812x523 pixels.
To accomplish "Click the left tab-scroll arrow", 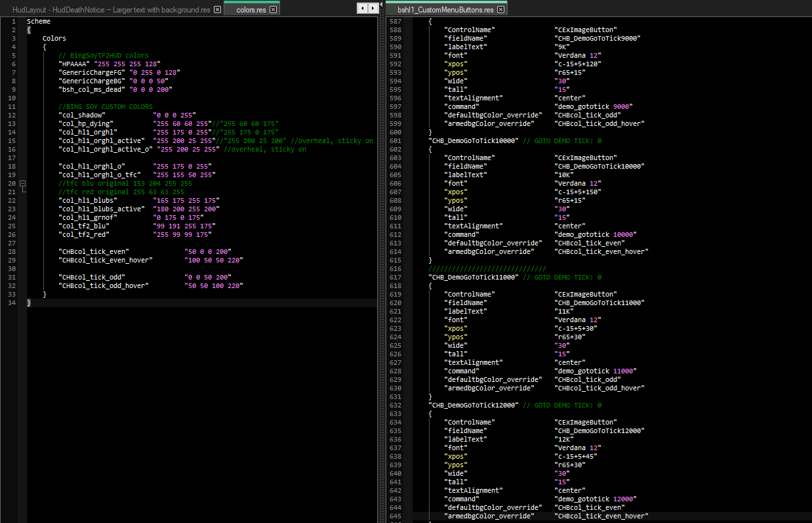I will coord(361,9).
